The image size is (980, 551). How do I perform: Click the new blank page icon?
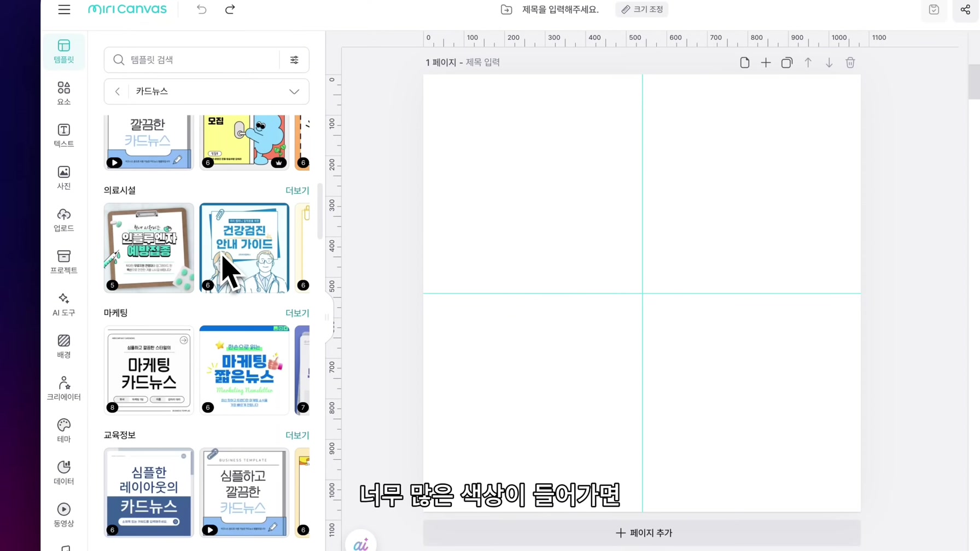coord(744,62)
